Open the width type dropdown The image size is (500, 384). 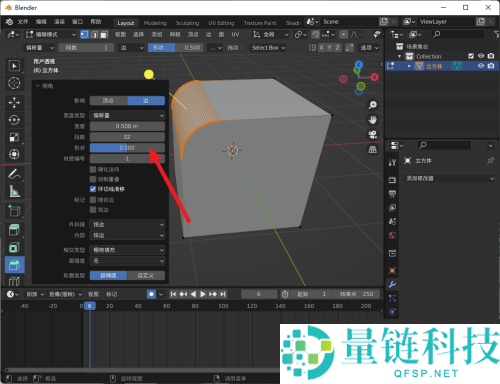tap(127, 115)
